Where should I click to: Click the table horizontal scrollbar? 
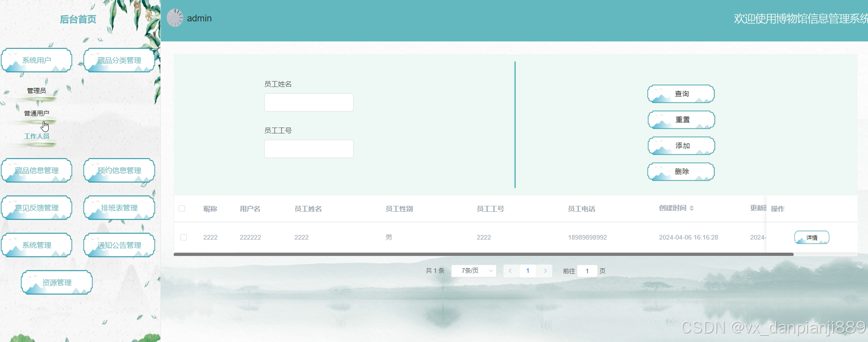[x=483, y=254]
